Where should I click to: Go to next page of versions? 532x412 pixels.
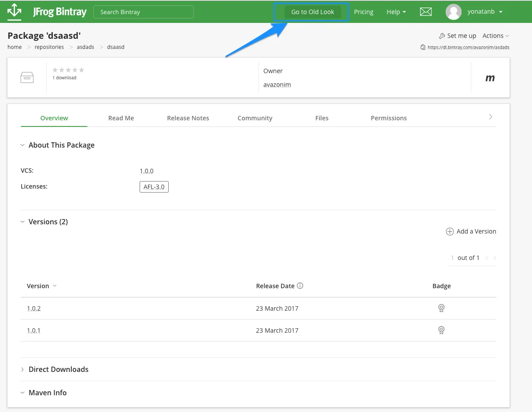tap(495, 258)
